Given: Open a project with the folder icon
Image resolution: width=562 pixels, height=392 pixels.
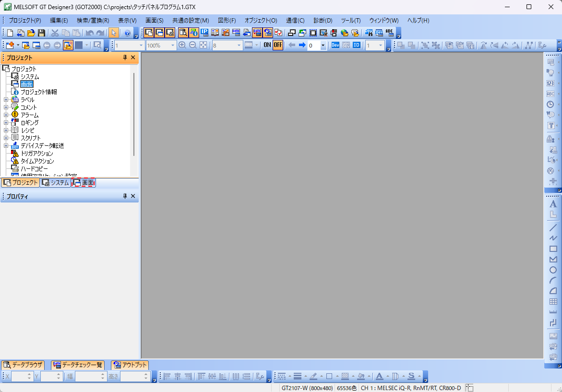Looking at the screenshot, I should point(31,33).
